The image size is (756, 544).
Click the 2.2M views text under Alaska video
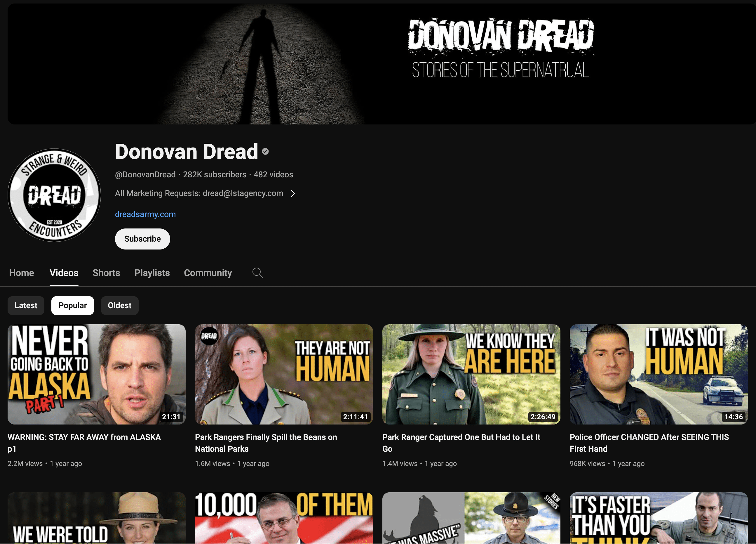point(25,464)
